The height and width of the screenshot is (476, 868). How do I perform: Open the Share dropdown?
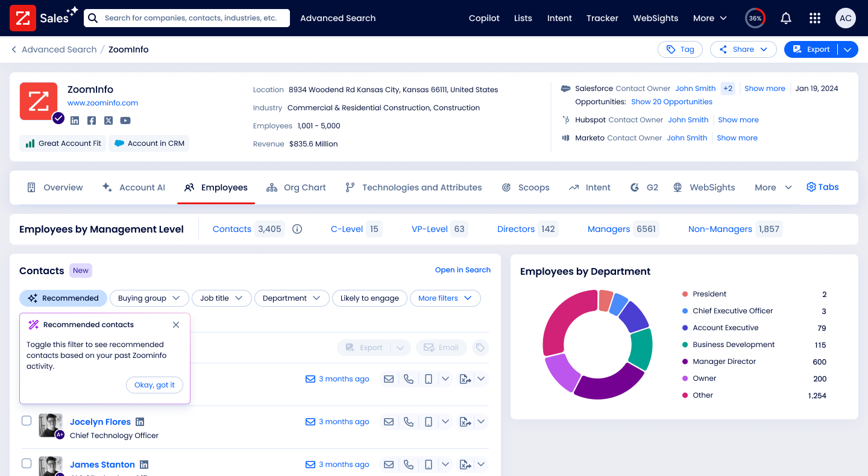(743, 49)
